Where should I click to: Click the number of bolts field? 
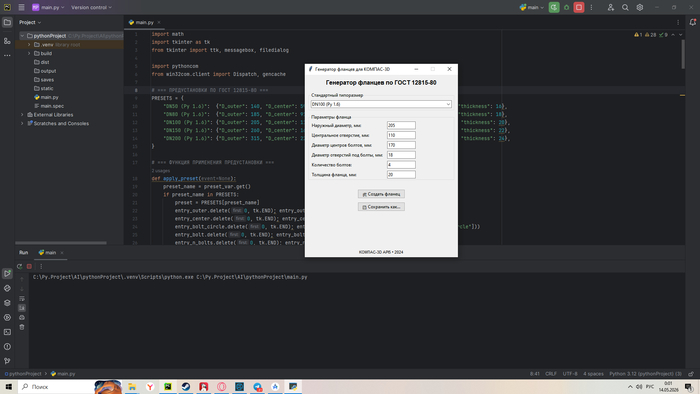point(401,165)
